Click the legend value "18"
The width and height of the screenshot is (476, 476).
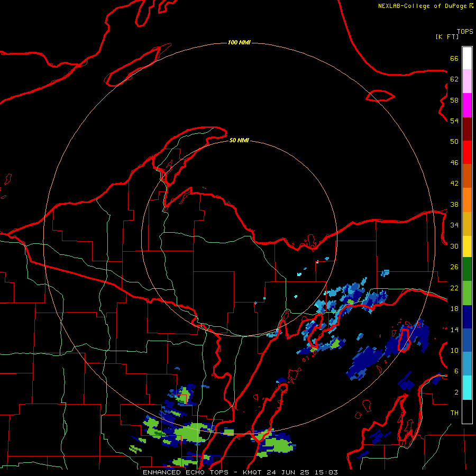coord(454,309)
